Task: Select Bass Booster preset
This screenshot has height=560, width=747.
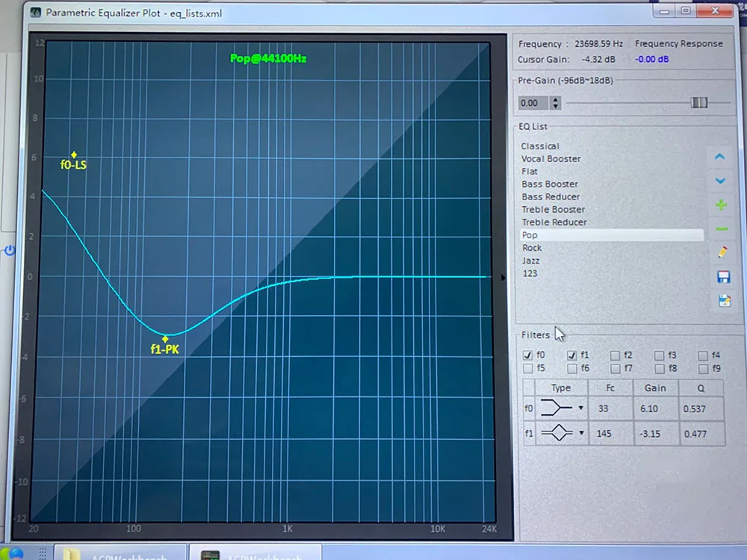Action: click(549, 184)
